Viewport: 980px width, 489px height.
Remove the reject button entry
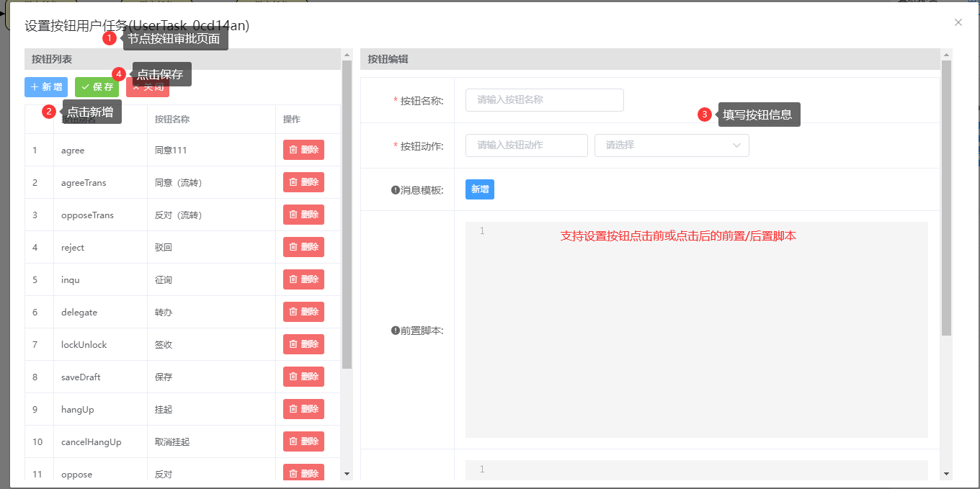click(303, 247)
